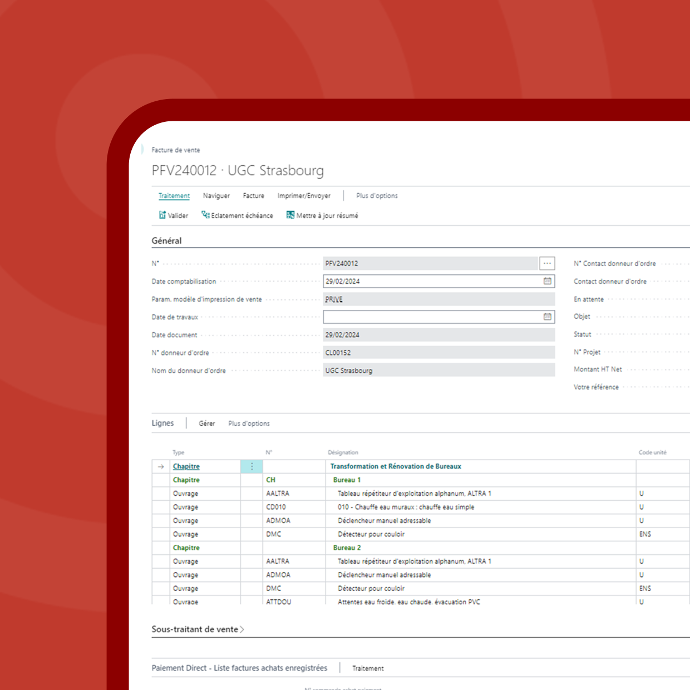Open row options menu on first Chapitre line

[251, 467]
